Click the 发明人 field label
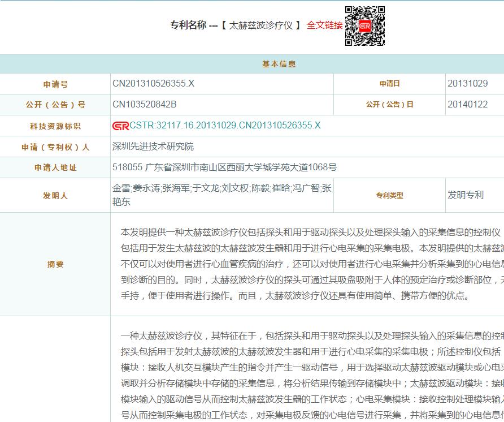504x422 pixels. point(55,196)
